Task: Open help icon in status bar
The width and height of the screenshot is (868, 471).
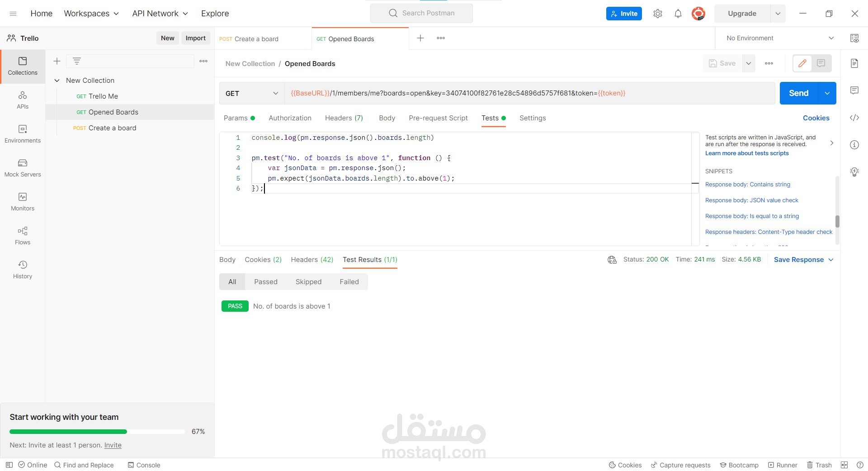Action: (x=860, y=465)
